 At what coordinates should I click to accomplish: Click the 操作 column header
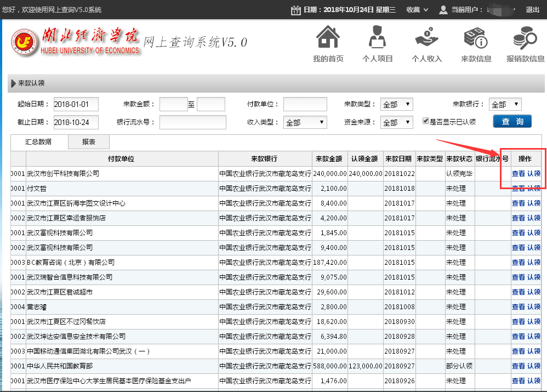[x=525, y=159]
